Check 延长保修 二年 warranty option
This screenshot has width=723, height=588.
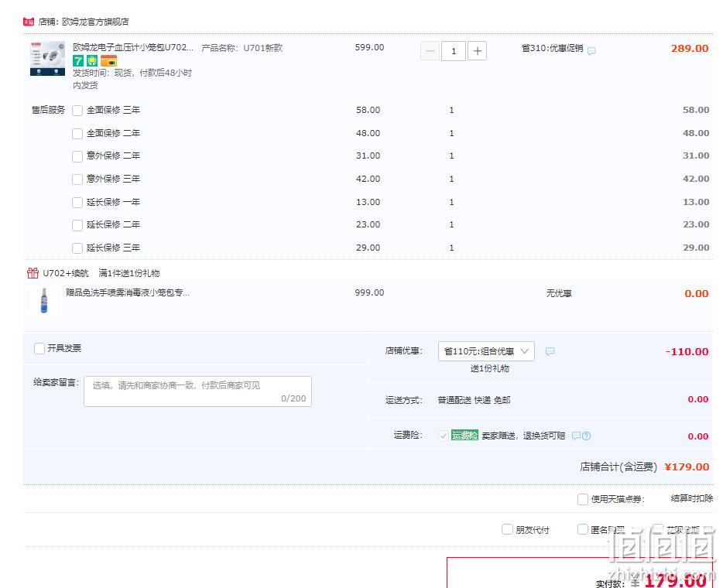(x=77, y=225)
